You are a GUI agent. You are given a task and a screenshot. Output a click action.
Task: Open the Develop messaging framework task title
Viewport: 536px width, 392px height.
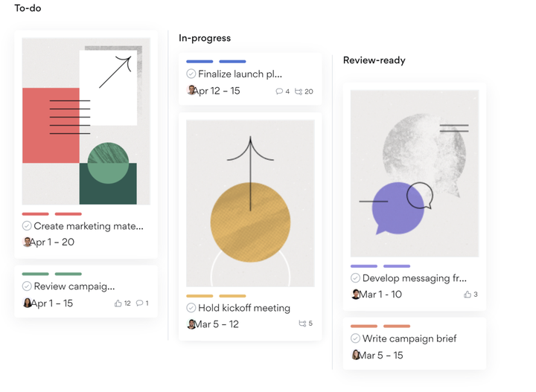(x=415, y=278)
